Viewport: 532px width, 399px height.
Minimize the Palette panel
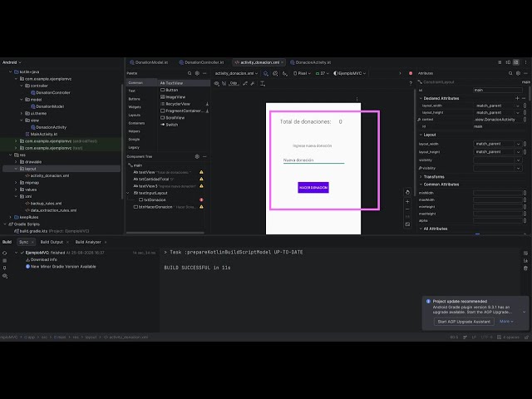click(x=204, y=73)
